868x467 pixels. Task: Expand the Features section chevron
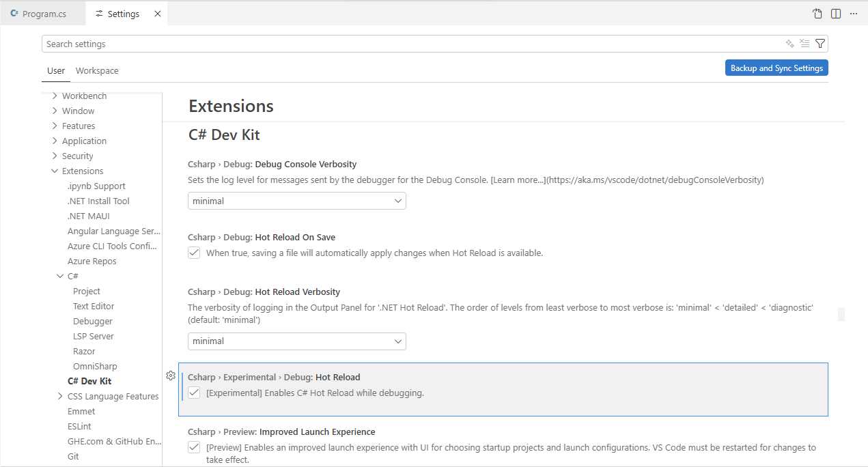[x=55, y=126]
